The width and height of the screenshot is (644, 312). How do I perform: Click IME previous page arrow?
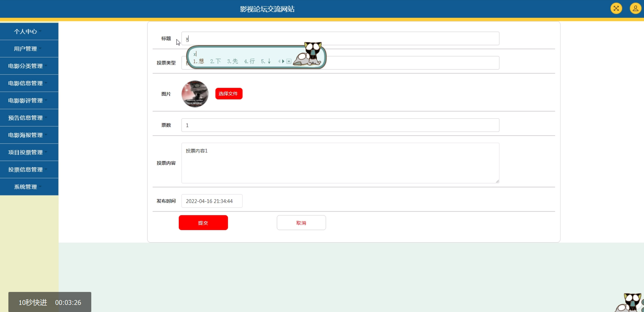(x=279, y=61)
